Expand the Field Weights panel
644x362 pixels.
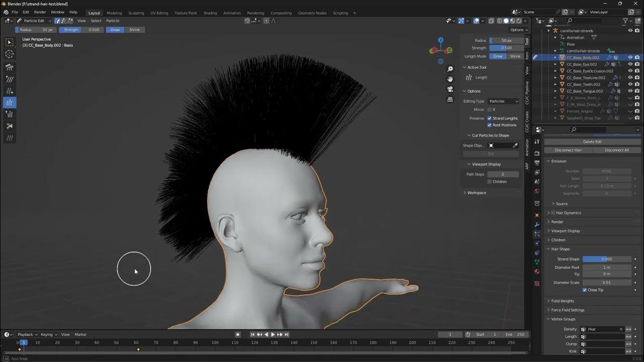coord(562,301)
